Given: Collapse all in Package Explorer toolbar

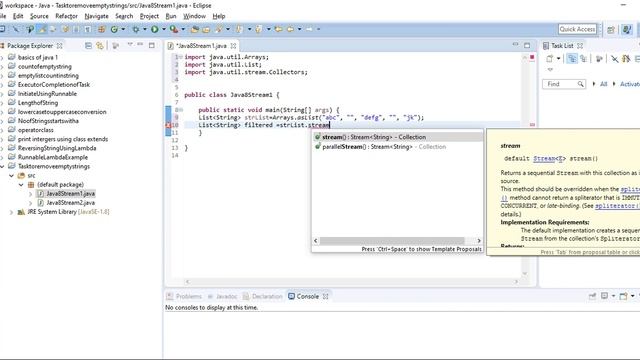Looking at the screenshot, I should pos(89,46).
